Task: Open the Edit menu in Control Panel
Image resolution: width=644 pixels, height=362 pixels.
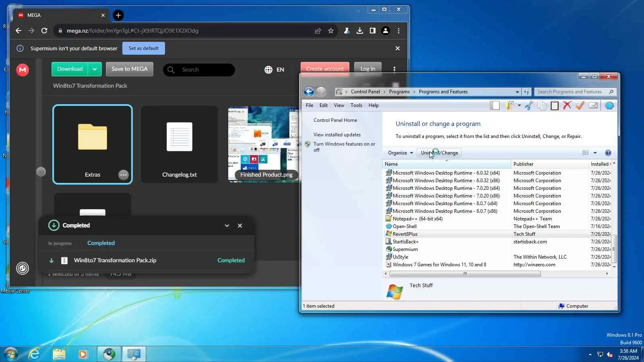Action: coord(324,105)
